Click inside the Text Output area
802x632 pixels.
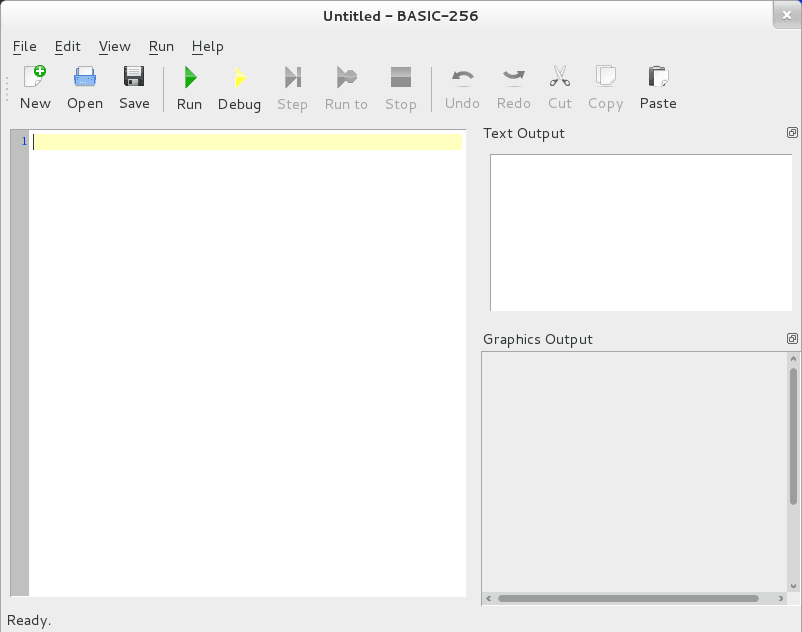click(641, 233)
